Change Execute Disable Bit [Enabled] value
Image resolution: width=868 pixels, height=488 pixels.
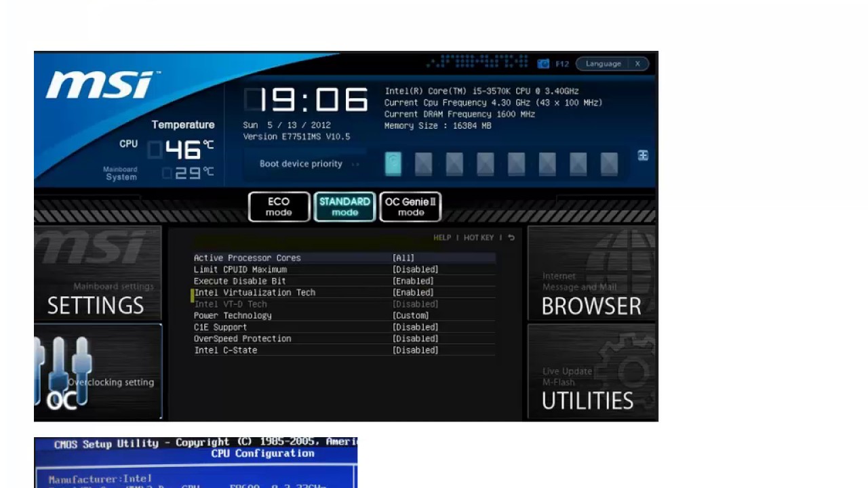coord(413,281)
